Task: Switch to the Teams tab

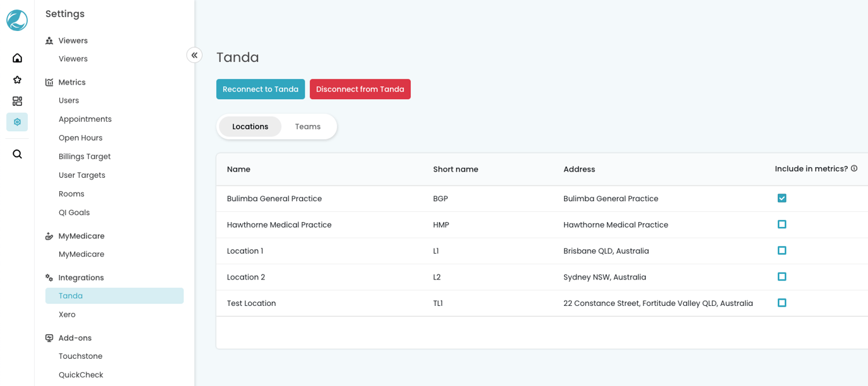Action: [x=307, y=127]
